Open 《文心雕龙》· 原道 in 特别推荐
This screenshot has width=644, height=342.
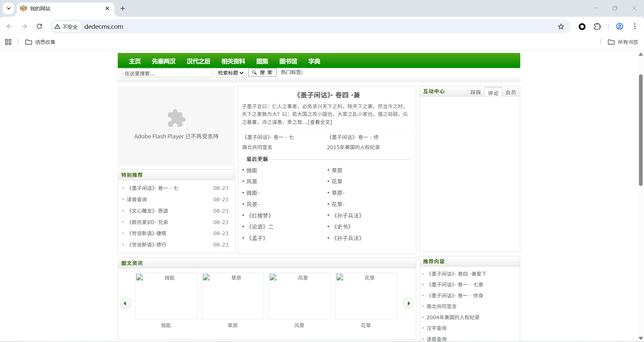[148, 211]
